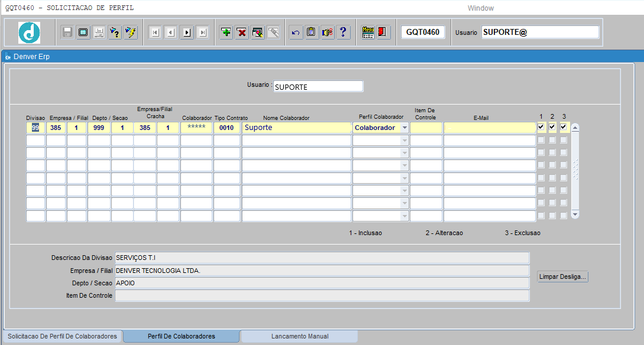The width and height of the screenshot is (644, 345).
Task: Click grid scrollbar up arrow
Action: tap(575, 128)
